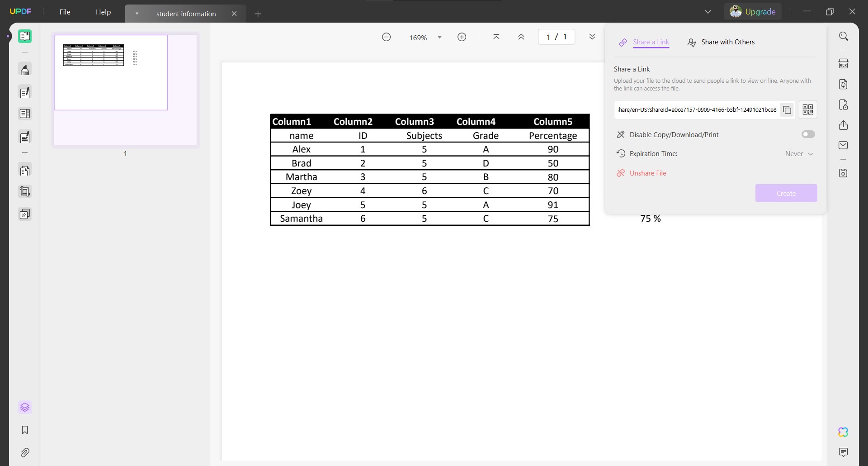Open the Fill and Sign form tool

pos(25,137)
